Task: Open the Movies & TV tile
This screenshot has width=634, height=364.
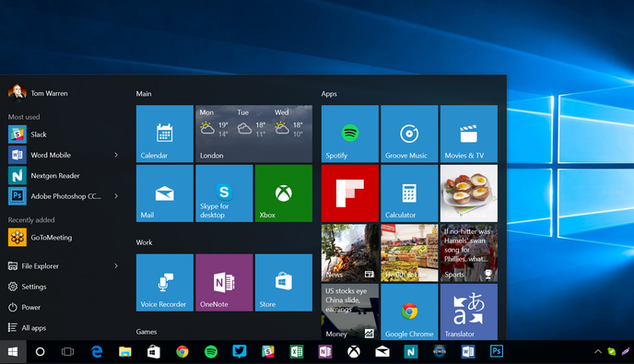Action: tap(469, 134)
